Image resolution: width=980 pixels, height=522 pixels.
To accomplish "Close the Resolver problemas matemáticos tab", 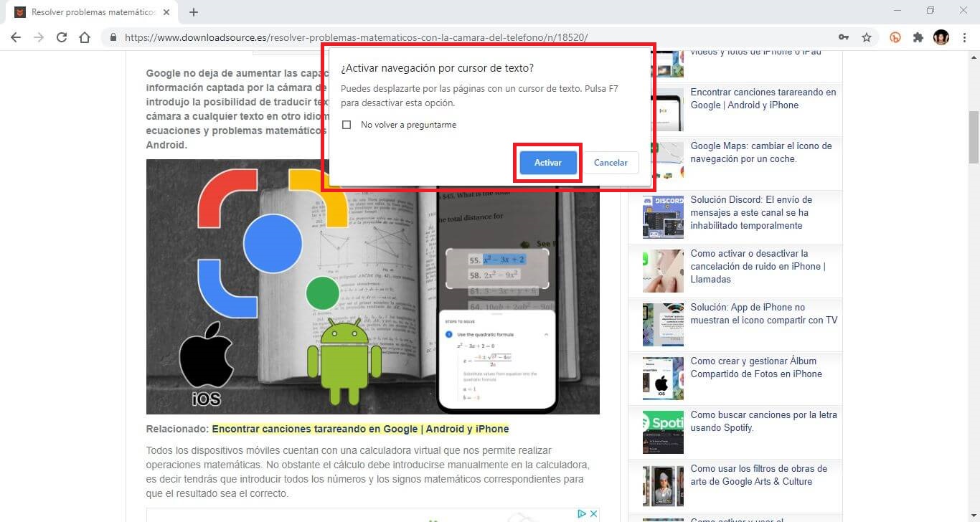I will click(167, 12).
